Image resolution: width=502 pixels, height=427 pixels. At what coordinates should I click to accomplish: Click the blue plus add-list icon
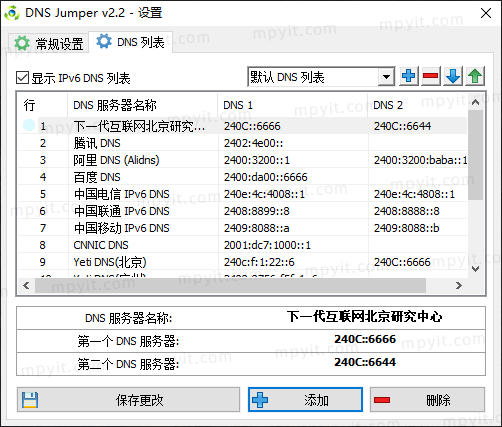(409, 77)
